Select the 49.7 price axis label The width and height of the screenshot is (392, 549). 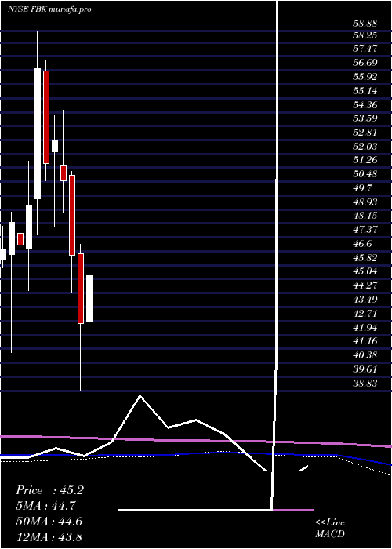coord(363,188)
